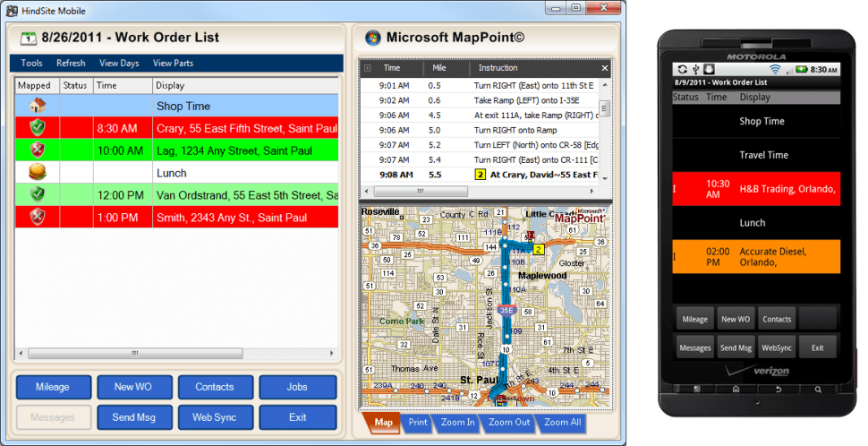
Task: Select the Shop Time row in desktop list
Action: (176, 106)
